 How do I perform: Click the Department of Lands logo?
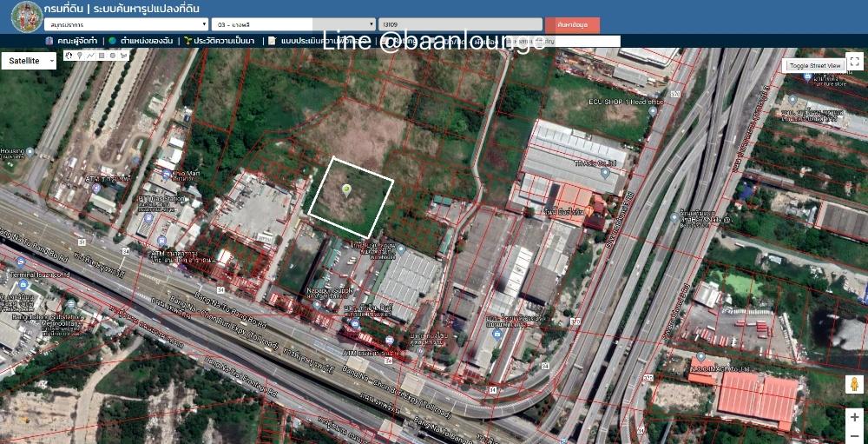(x=27, y=17)
